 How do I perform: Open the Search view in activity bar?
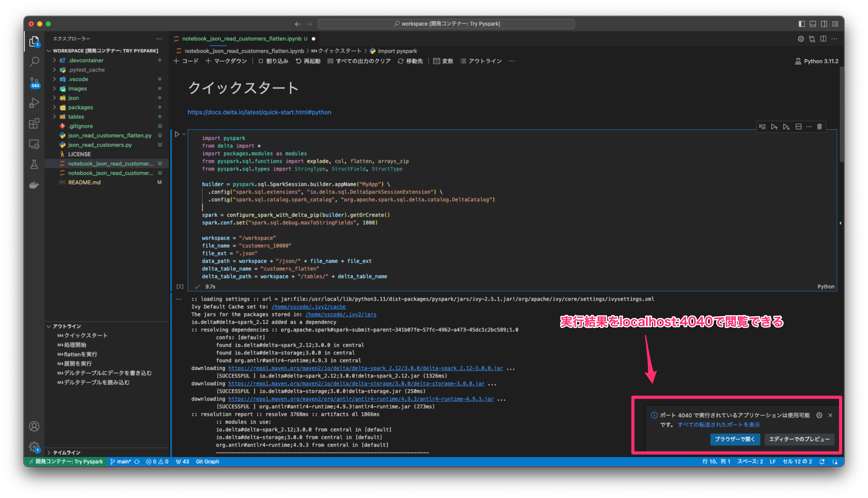(34, 62)
